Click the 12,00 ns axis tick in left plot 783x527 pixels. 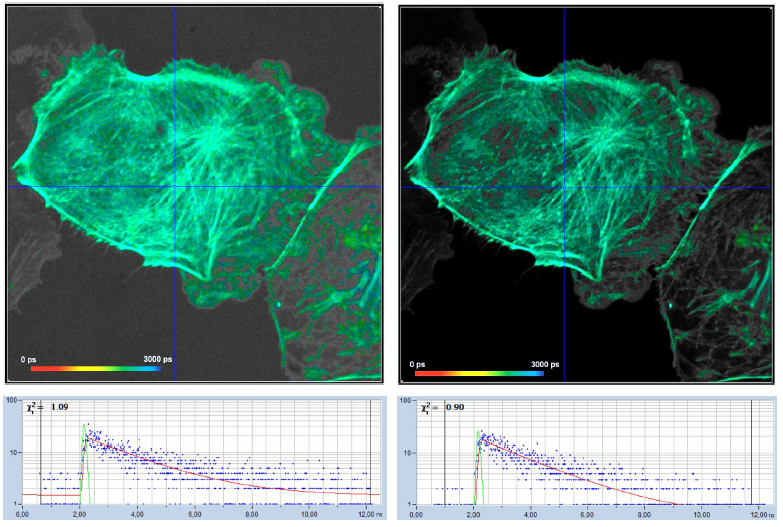point(365,515)
